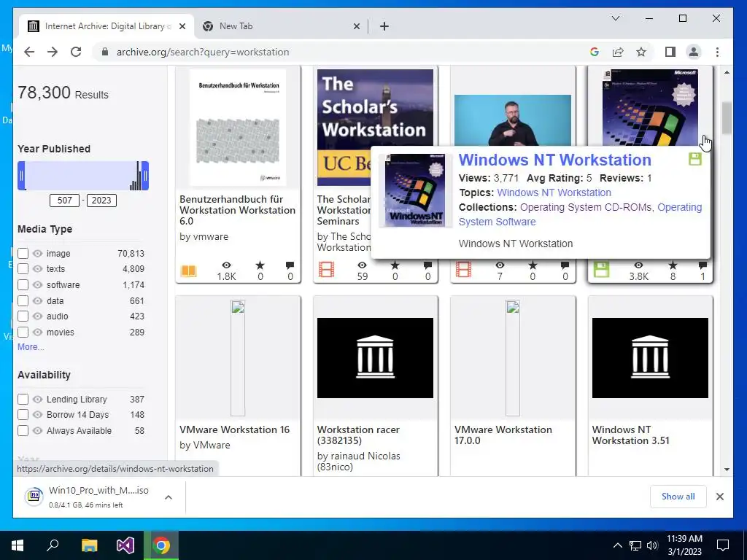The width and height of the screenshot is (747, 560).
Task: Close the downloads bar
Action: pyautogui.click(x=720, y=497)
